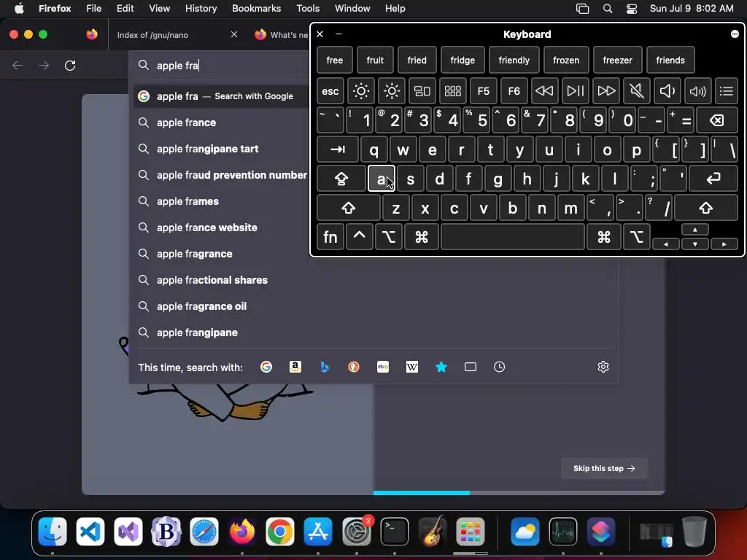Open the History menu

pyautogui.click(x=201, y=9)
